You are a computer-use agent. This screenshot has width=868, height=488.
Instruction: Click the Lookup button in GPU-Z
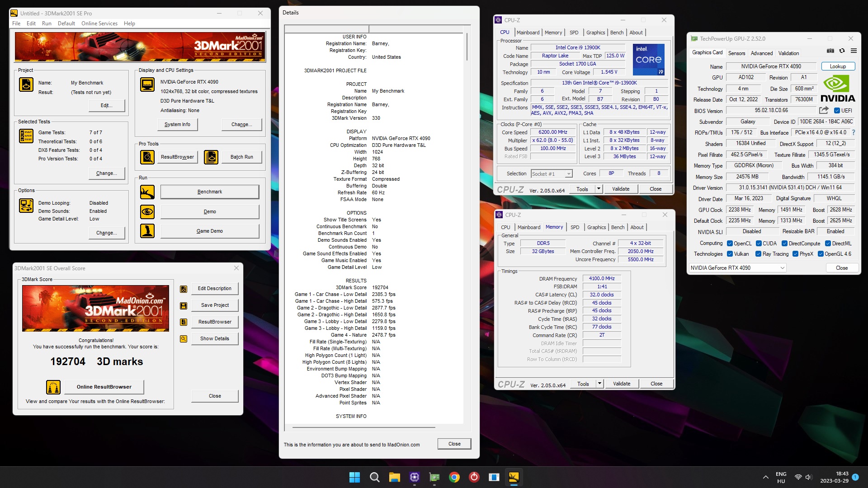coord(838,66)
